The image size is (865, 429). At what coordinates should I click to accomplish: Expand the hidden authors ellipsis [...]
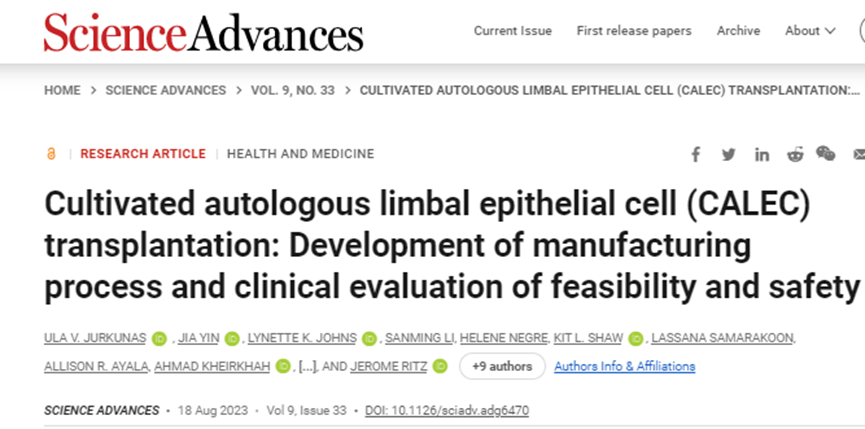(309, 367)
